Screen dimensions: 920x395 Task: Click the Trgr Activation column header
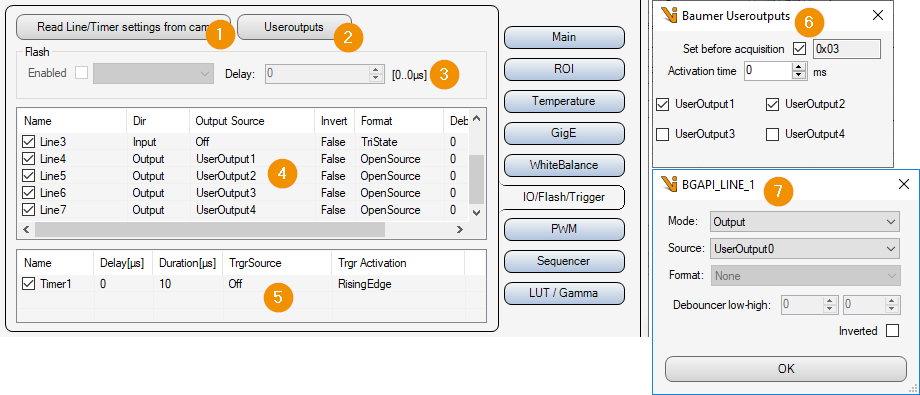pos(398,263)
